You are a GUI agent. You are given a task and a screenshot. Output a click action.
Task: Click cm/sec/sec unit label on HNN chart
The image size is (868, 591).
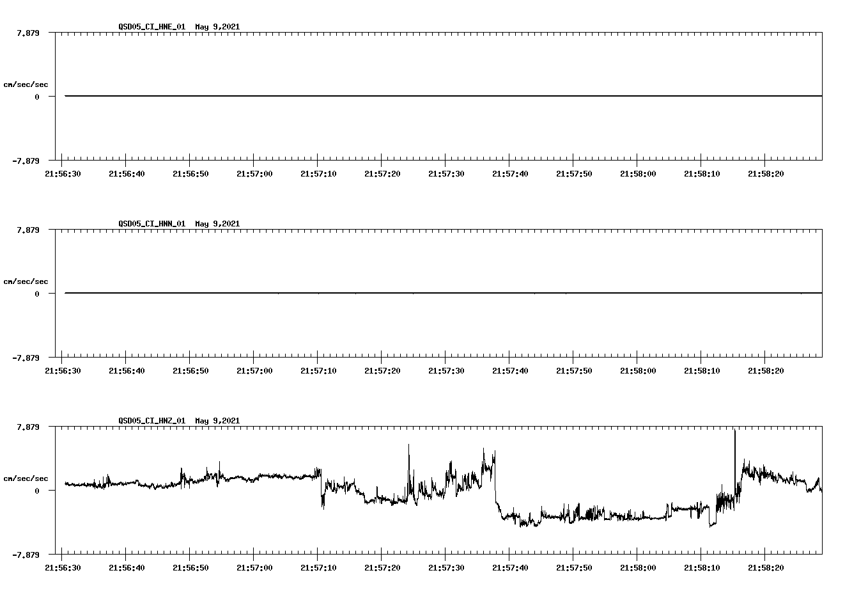coord(26,281)
